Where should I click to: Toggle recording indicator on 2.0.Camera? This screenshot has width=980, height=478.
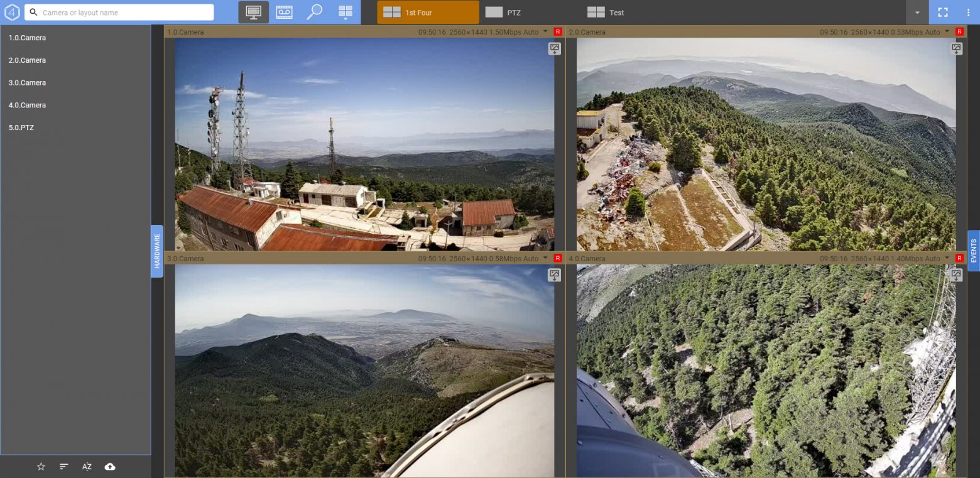[x=959, y=31]
